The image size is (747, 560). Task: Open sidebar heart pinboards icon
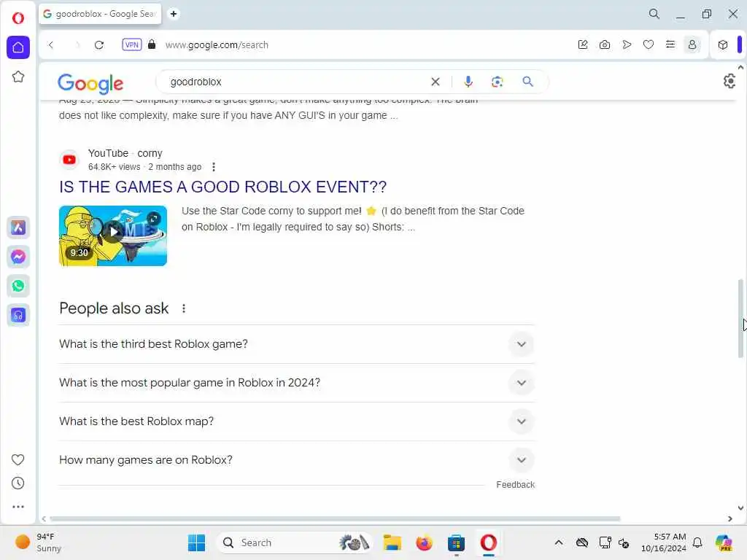(x=18, y=459)
